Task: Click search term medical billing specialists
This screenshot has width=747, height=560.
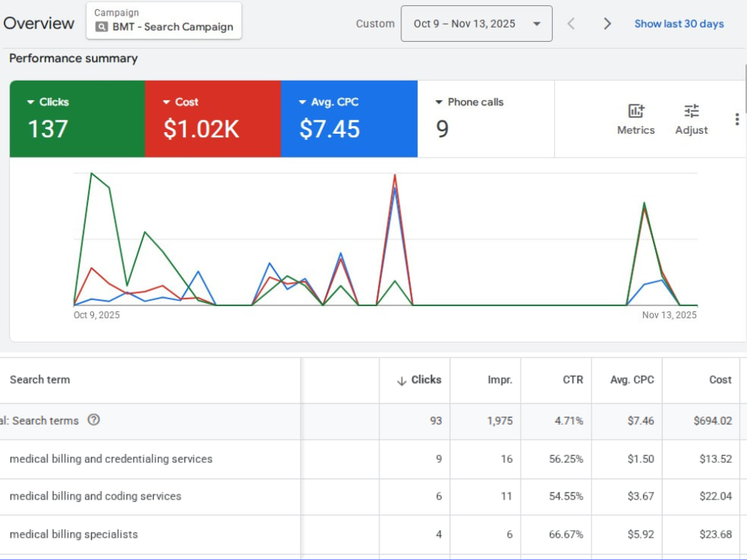Action: [x=73, y=535]
